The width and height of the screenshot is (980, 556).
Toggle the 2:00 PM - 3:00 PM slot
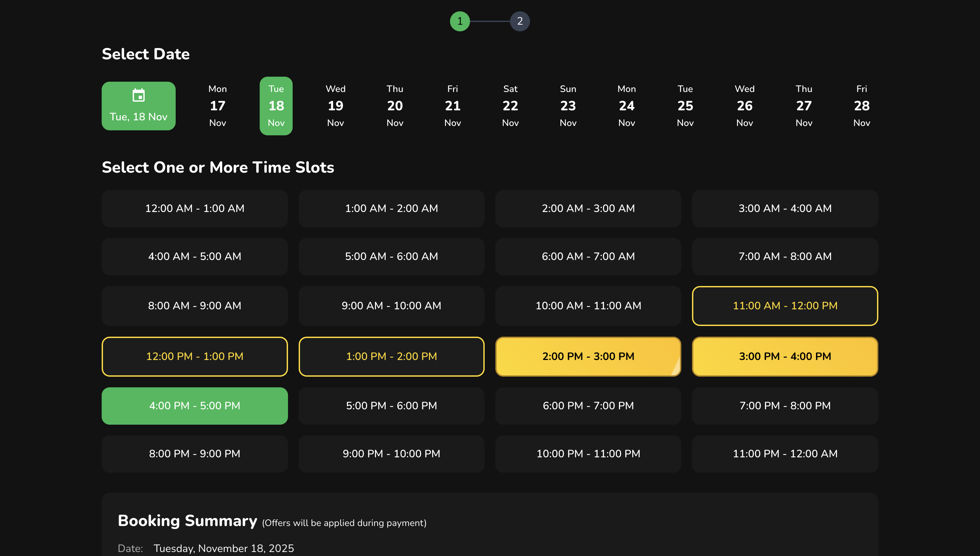pos(588,356)
